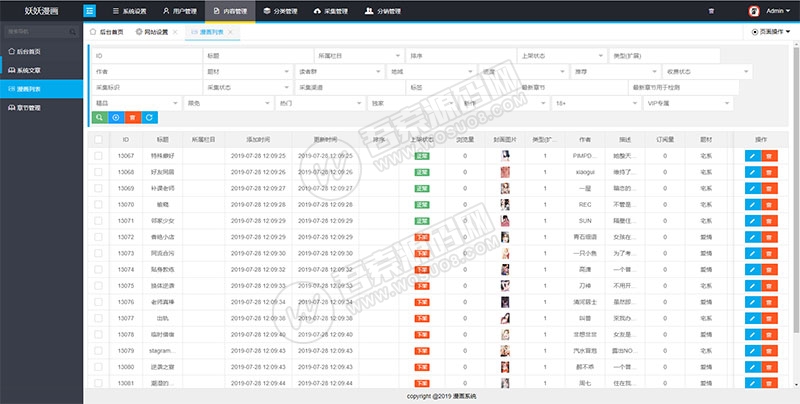Viewport: 800px width, 404px height.
Task: Tick the checkbox for row 13068
Action: pos(98,172)
